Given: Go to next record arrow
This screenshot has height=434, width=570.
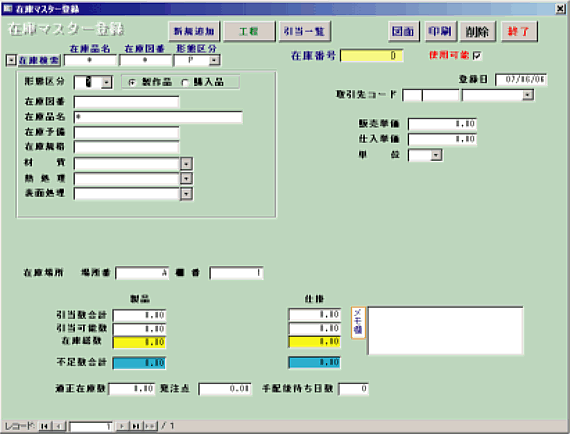Looking at the screenshot, I should click(x=123, y=426).
